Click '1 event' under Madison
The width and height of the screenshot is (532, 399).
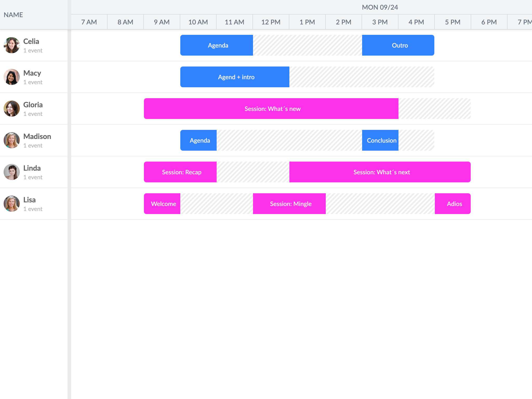click(x=33, y=145)
